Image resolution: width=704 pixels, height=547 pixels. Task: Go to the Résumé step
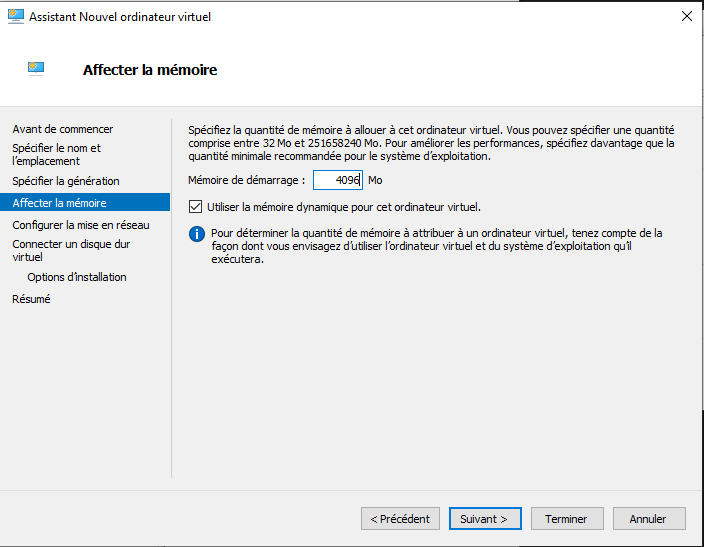(31, 299)
